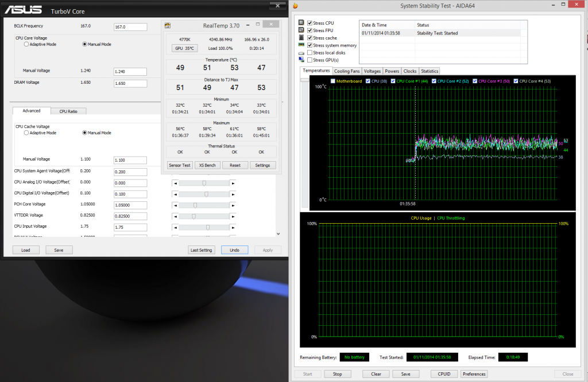Click the RealTemp title bar app icon

click(x=168, y=26)
